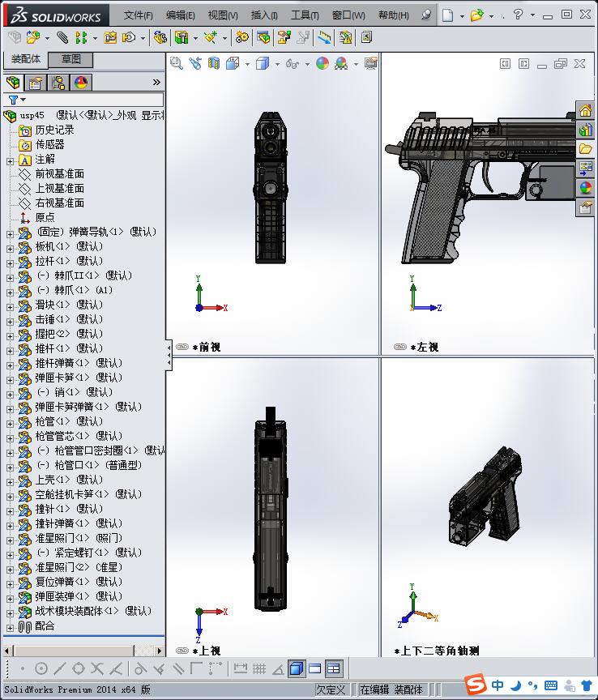Click the Zoom to Fit icon

coord(177,63)
